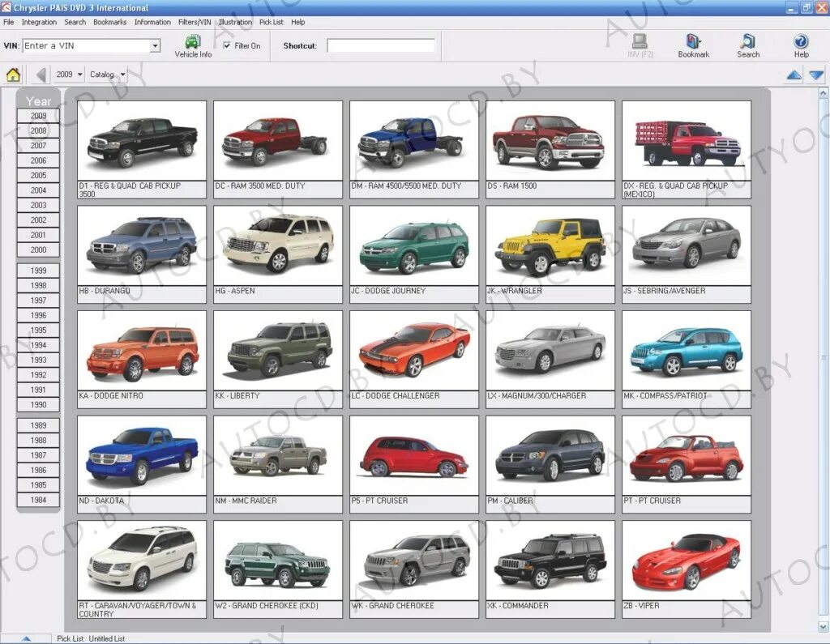
Task: Open the PT - PT Cruiser convertible thumbnail
Action: [687, 455]
